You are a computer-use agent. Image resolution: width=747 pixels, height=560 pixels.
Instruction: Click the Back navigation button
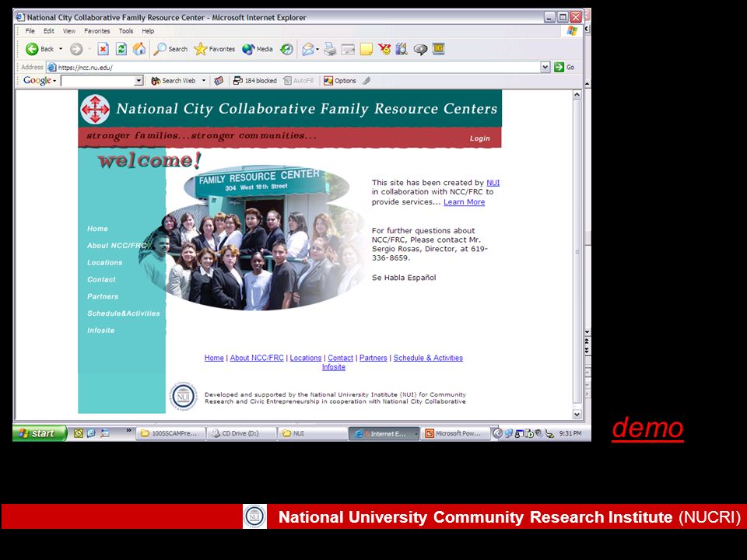tap(40, 49)
